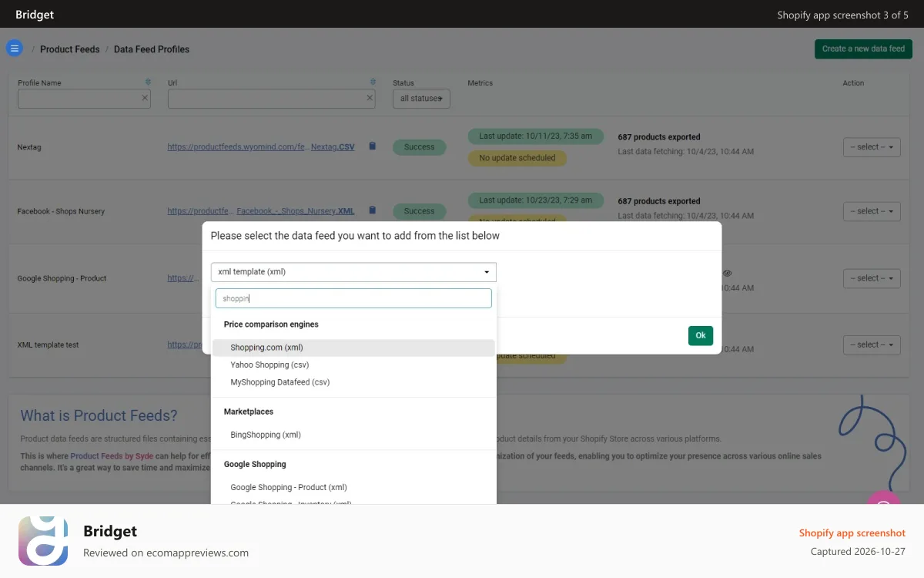Click the 'What is Product Feeds?' heading
This screenshot has height=578, width=924.
click(99, 415)
